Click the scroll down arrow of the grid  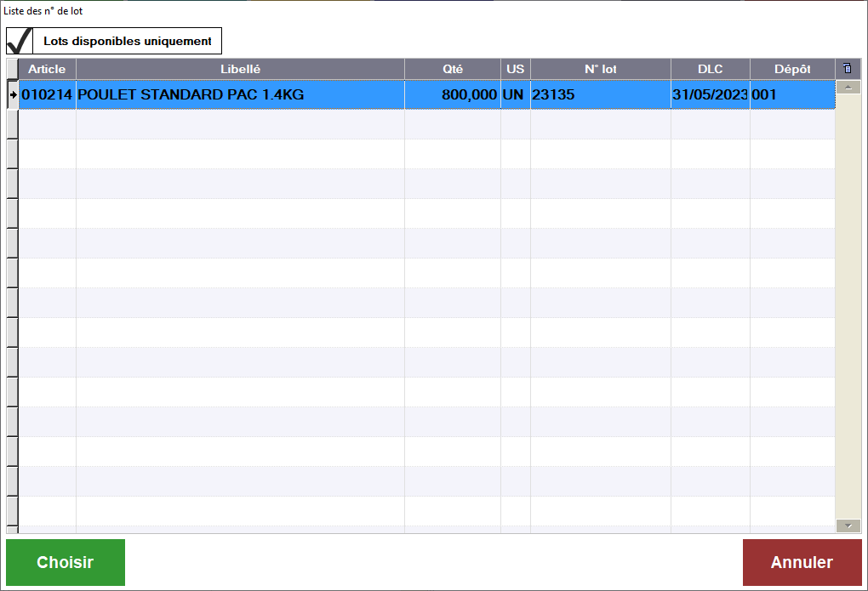coord(848,526)
